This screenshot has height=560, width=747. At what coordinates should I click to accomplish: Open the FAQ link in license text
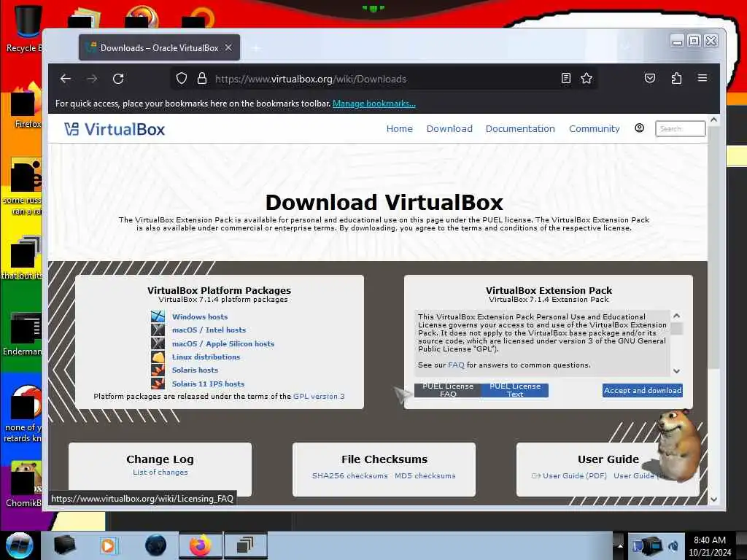[456, 365]
